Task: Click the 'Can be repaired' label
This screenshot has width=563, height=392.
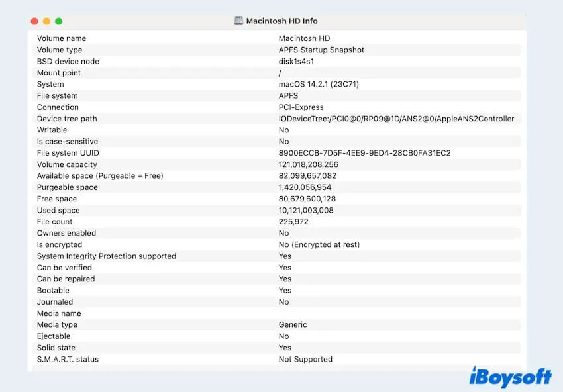Action: pos(66,279)
